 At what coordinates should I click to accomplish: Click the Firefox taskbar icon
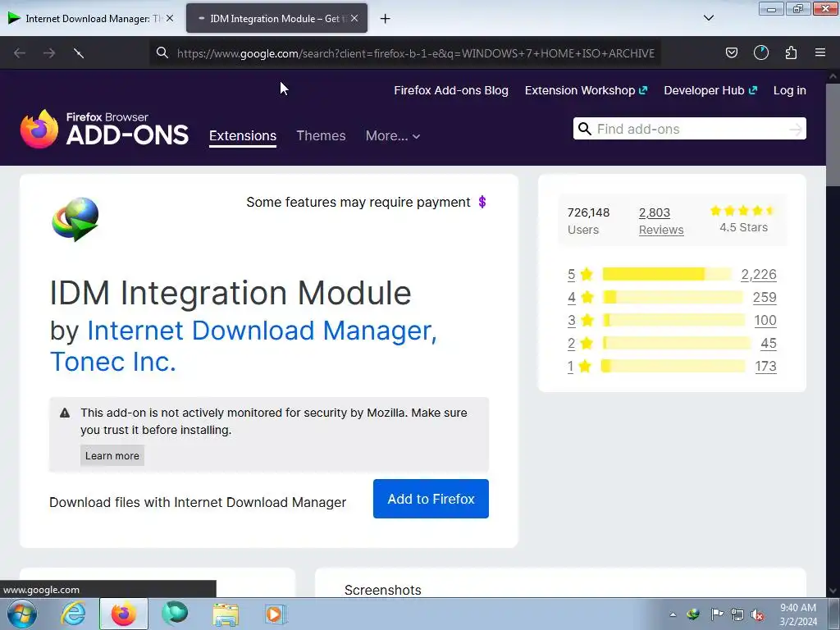coord(124,614)
